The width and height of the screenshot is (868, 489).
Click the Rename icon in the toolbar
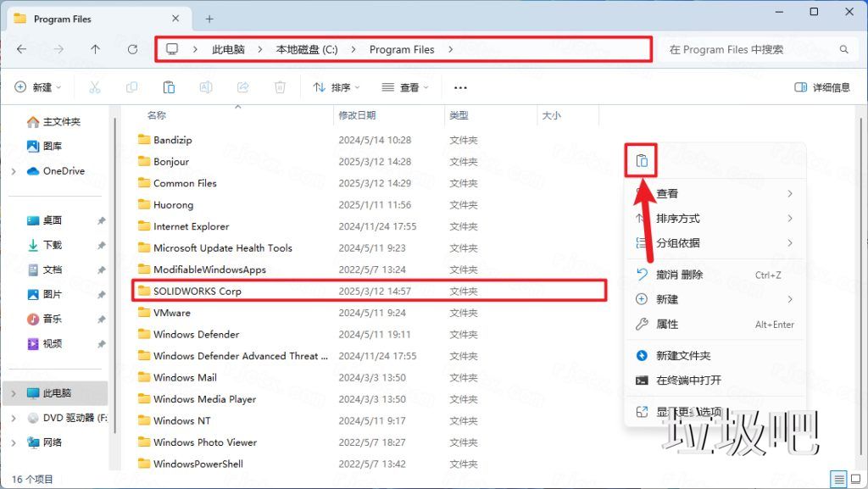coord(205,87)
